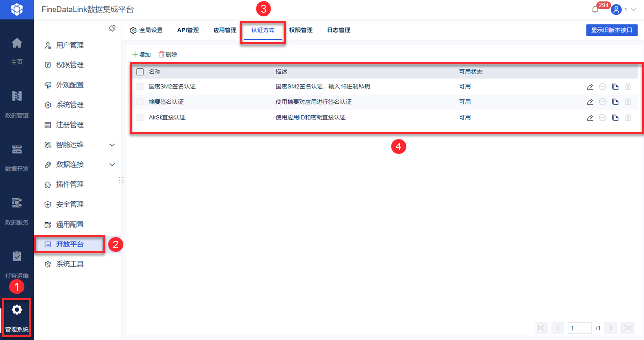Viewport: 644px width, 340px height.
Task: Disable 摘要签名认证 via the minus icon
Action: 602,102
